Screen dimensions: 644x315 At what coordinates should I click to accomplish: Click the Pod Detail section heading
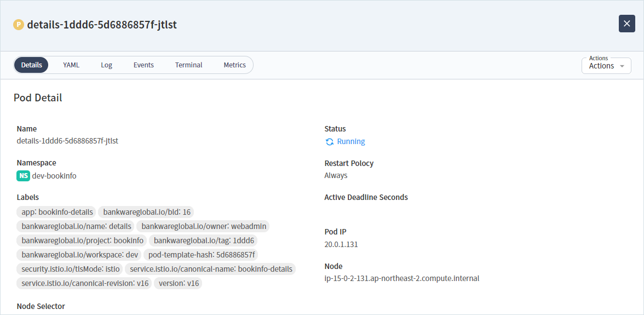[38, 98]
